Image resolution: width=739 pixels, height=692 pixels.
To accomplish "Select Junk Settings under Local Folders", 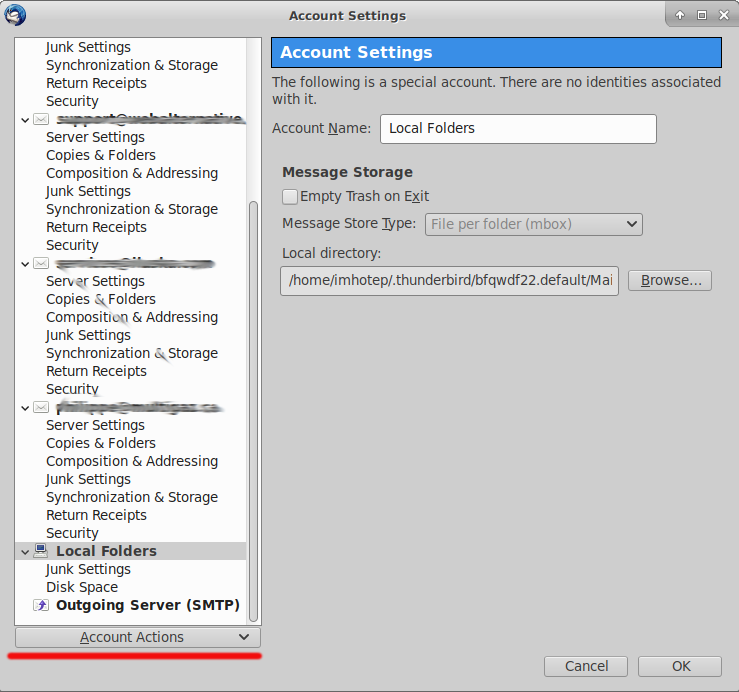I will click(x=88, y=569).
